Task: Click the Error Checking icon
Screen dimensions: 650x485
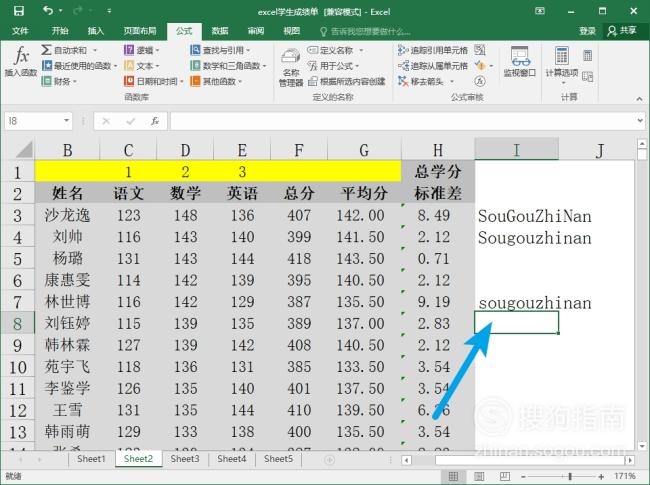Action: click(480, 65)
